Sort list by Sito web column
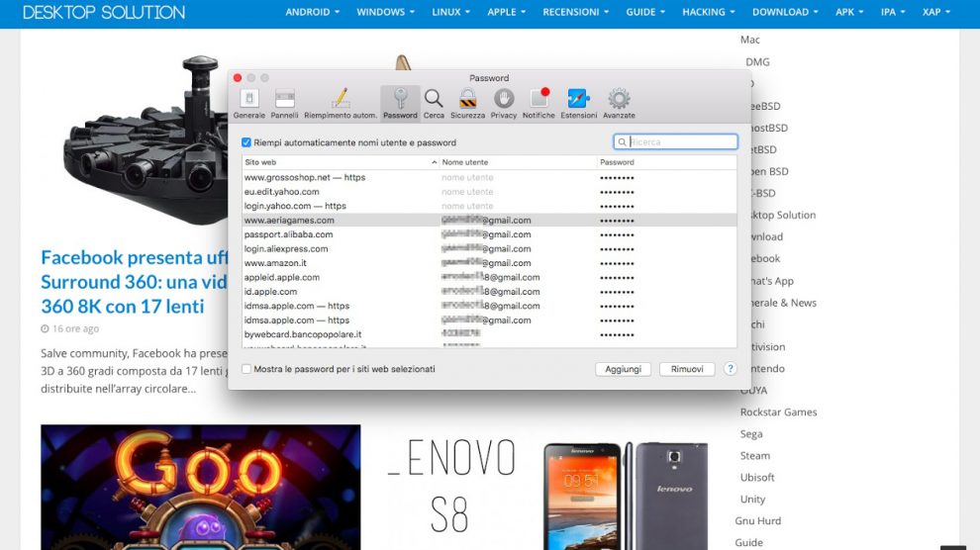 337,162
